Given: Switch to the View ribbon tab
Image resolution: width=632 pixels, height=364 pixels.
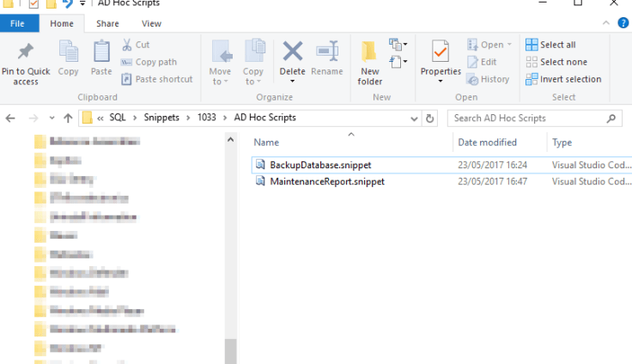Looking at the screenshot, I should [151, 23].
